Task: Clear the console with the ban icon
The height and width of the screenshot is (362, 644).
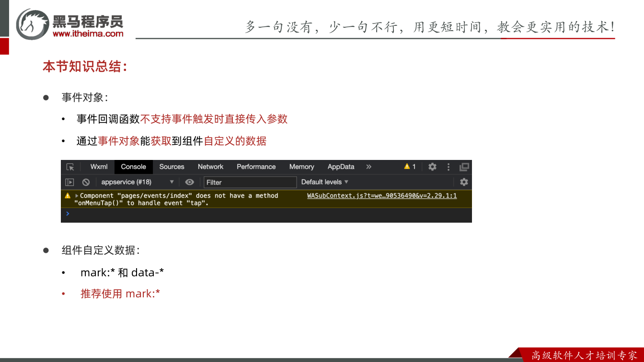Action: (x=86, y=182)
